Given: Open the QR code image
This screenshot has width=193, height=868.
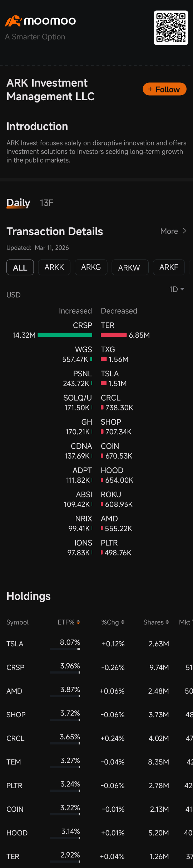Looking at the screenshot, I should 171,28.
